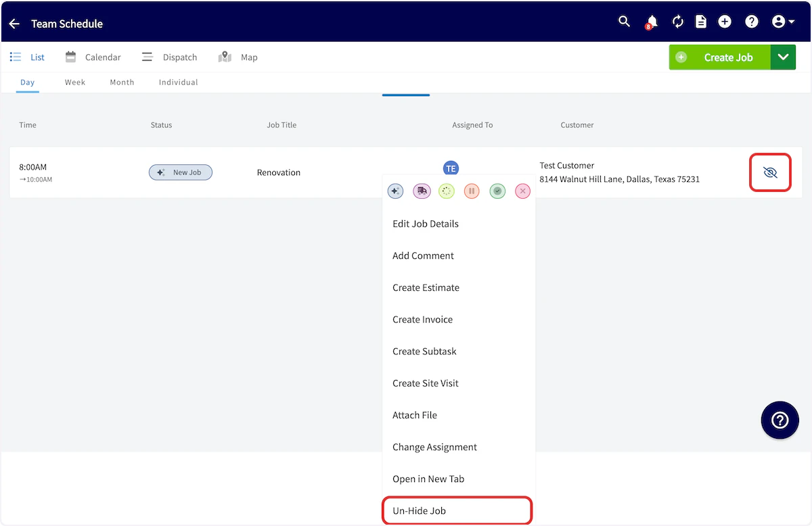
Task: Click the Renovation job title
Action: (x=279, y=172)
